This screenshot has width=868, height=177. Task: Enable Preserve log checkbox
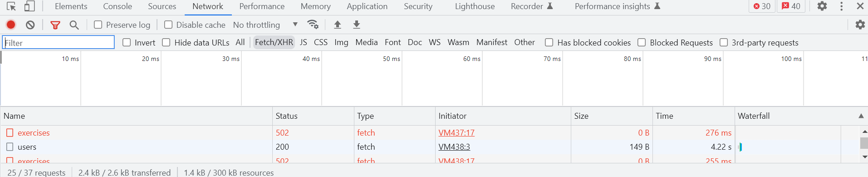point(98,25)
